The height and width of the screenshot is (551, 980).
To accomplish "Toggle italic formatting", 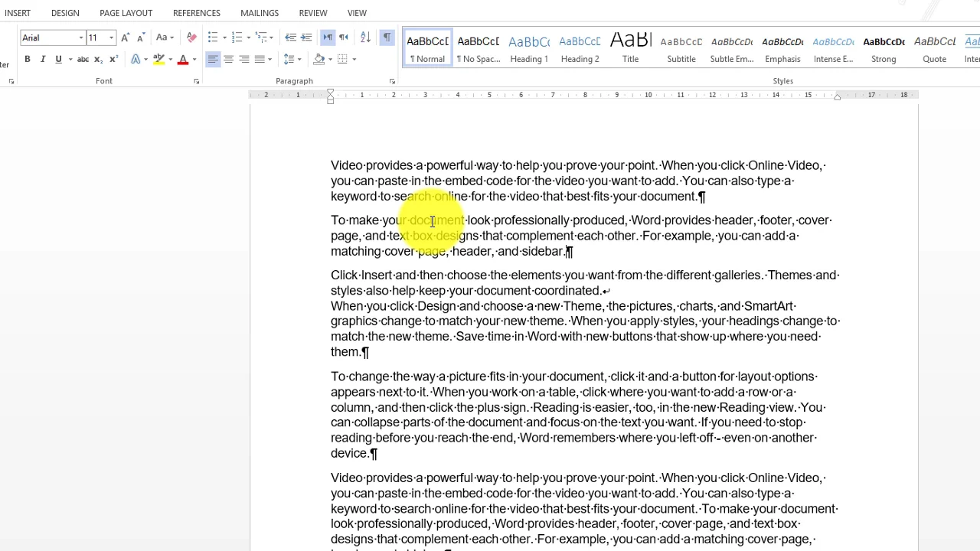I will (x=43, y=60).
